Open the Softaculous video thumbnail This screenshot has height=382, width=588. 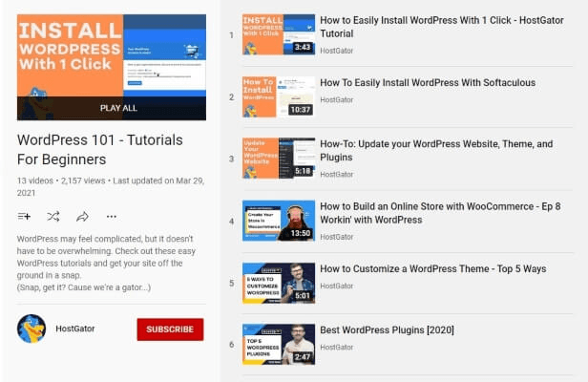coord(279,96)
